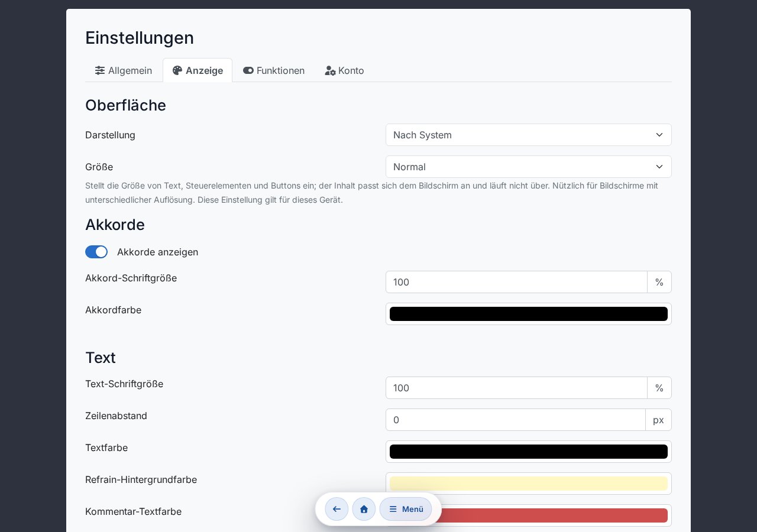Screen dimensions: 757x532
Task: Open the Konto tab
Action: [344, 70]
